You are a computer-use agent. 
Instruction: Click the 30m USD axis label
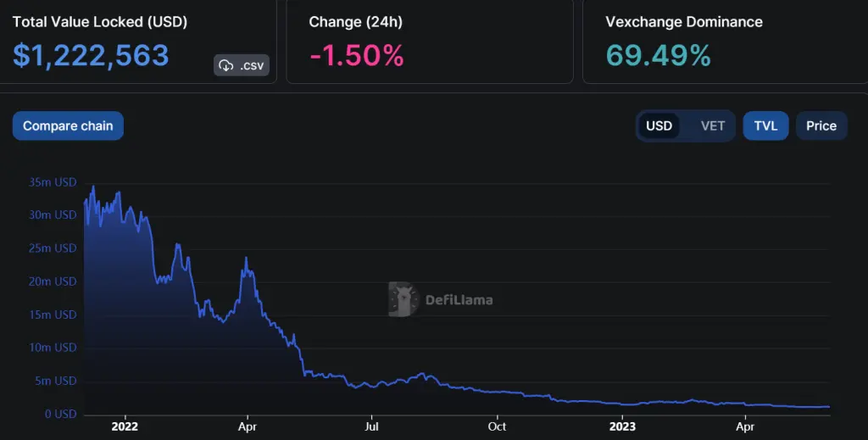(x=53, y=214)
